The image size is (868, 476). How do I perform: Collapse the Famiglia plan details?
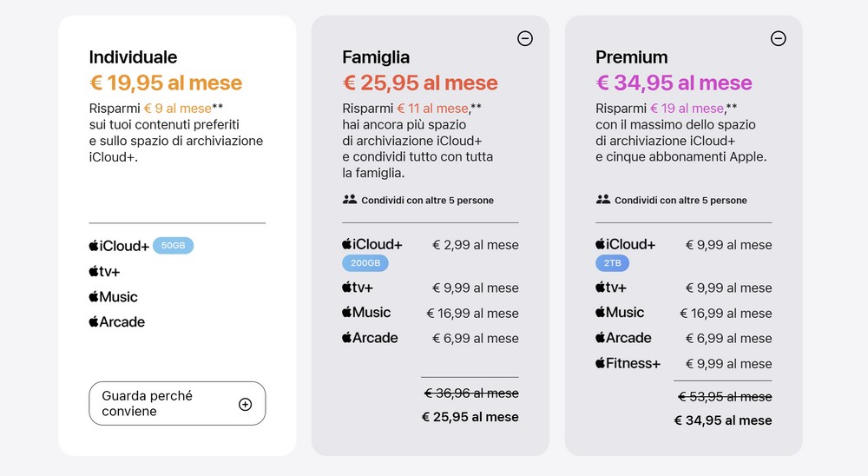pyautogui.click(x=524, y=38)
